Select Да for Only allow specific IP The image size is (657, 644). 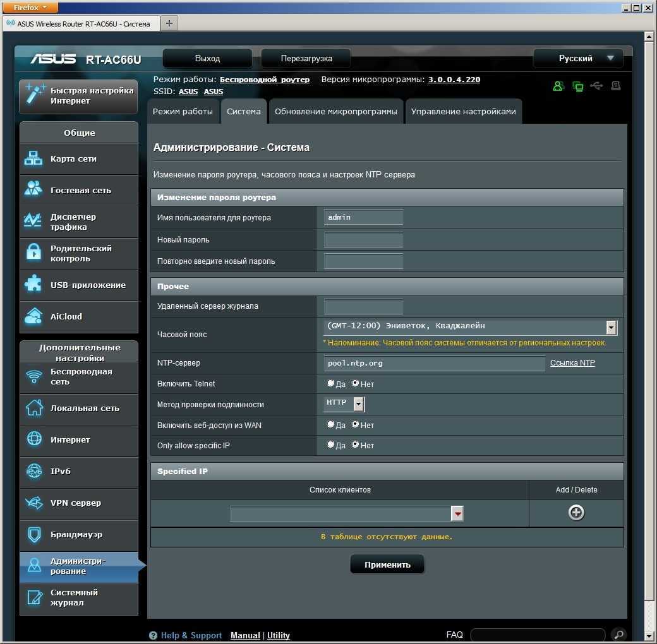pos(331,445)
